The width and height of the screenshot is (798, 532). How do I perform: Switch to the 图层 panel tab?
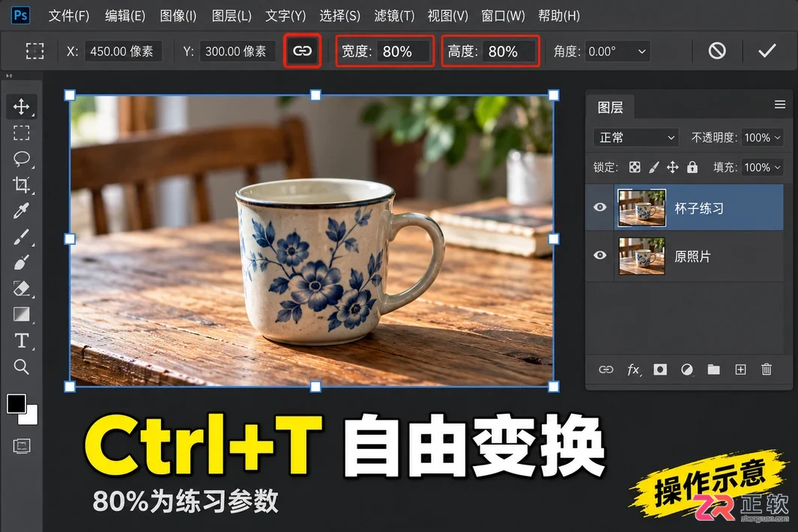coord(610,107)
